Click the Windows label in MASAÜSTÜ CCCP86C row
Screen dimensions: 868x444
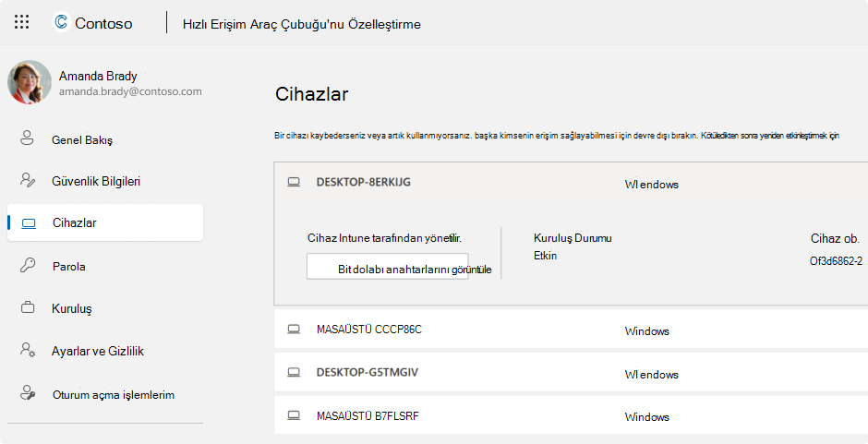click(647, 331)
